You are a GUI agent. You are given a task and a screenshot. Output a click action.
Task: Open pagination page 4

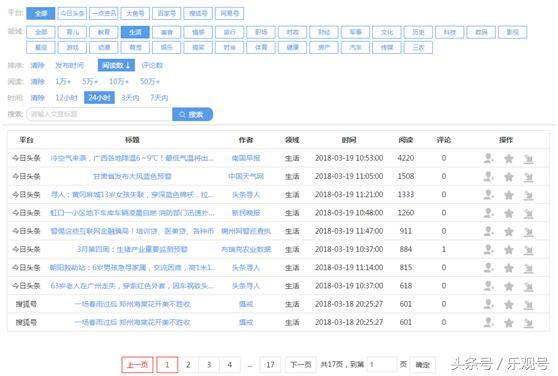(230, 365)
